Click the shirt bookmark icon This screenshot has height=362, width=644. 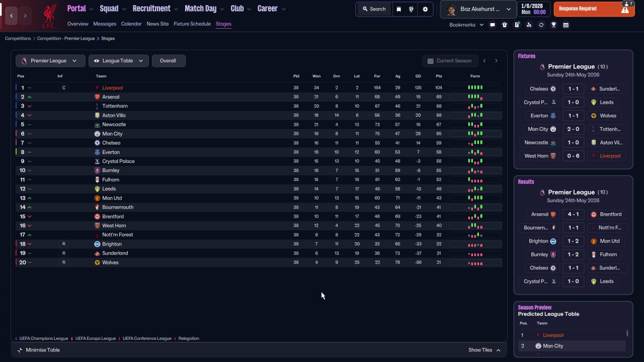click(x=505, y=25)
